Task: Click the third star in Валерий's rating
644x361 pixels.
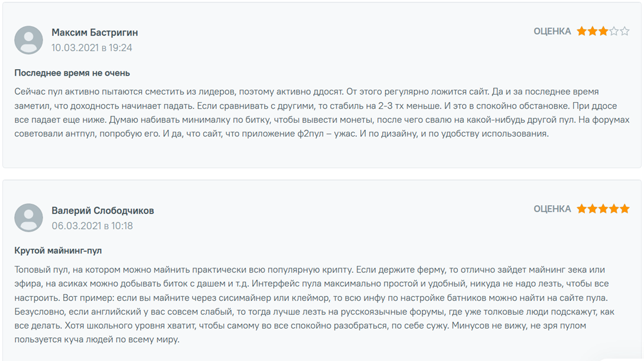Action: point(603,209)
